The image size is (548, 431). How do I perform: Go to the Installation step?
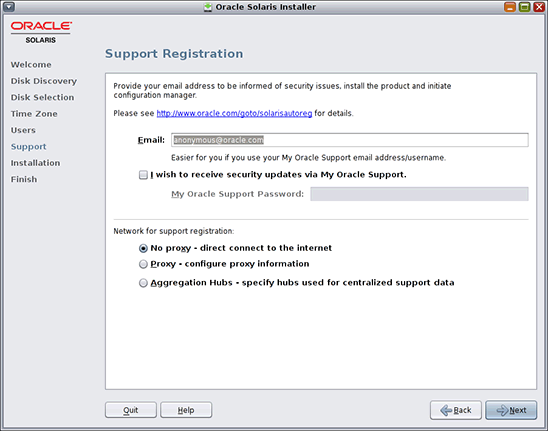click(35, 163)
